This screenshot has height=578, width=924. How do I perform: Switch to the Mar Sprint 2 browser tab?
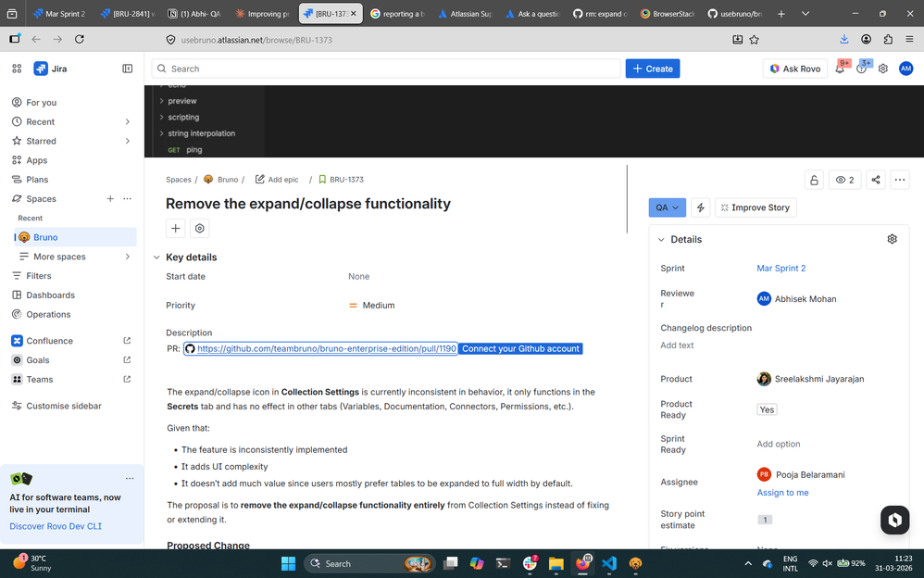[x=59, y=14]
